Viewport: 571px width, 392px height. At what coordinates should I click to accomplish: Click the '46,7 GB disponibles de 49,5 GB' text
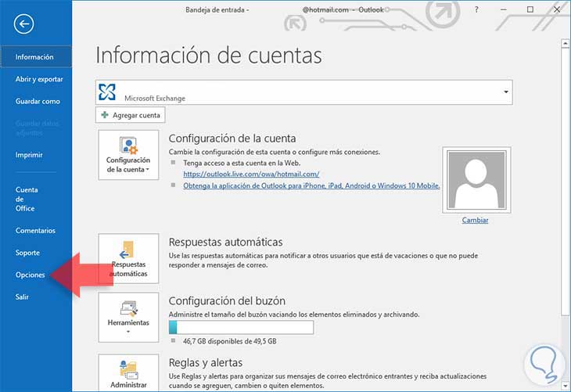point(230,341)
